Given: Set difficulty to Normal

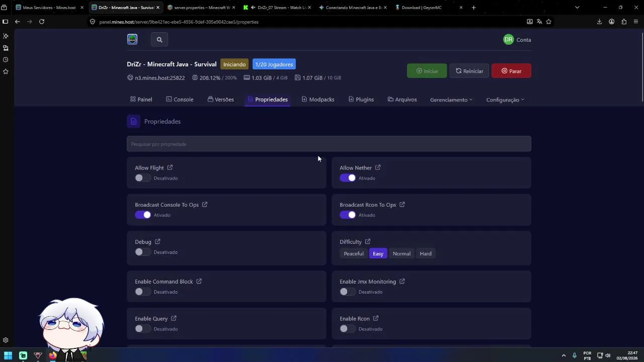Looking at the screenshot, I should click(x=401, y=253).
